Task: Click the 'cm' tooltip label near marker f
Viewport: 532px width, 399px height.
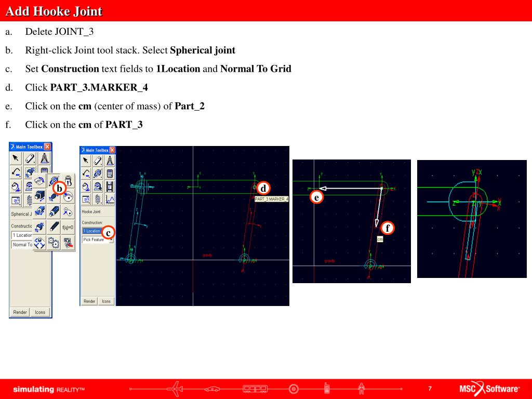Action: pyautogui.click(x=380, y=239)
